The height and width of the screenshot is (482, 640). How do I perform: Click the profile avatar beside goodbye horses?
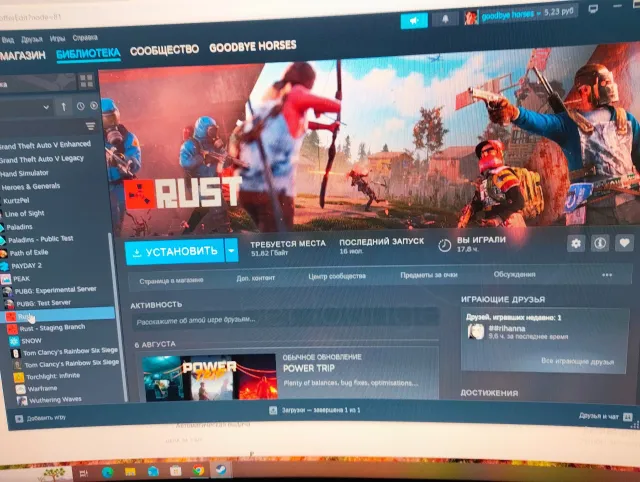(x=471, y=17)
